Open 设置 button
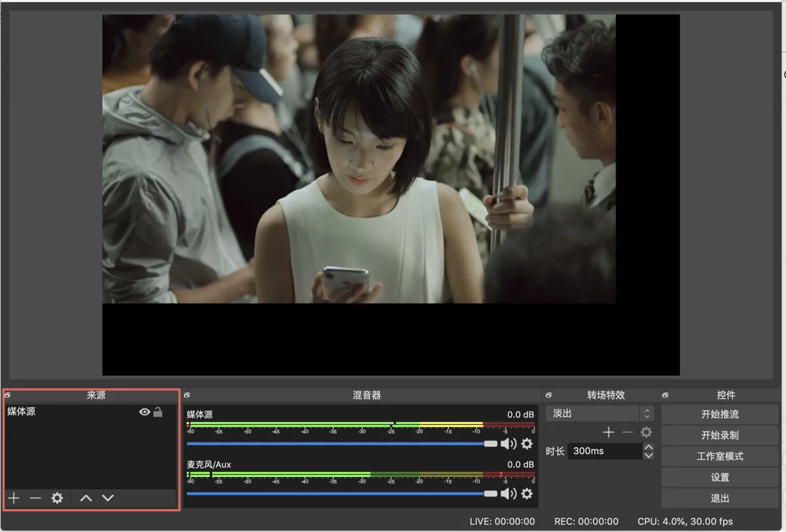 click(720, 477)
